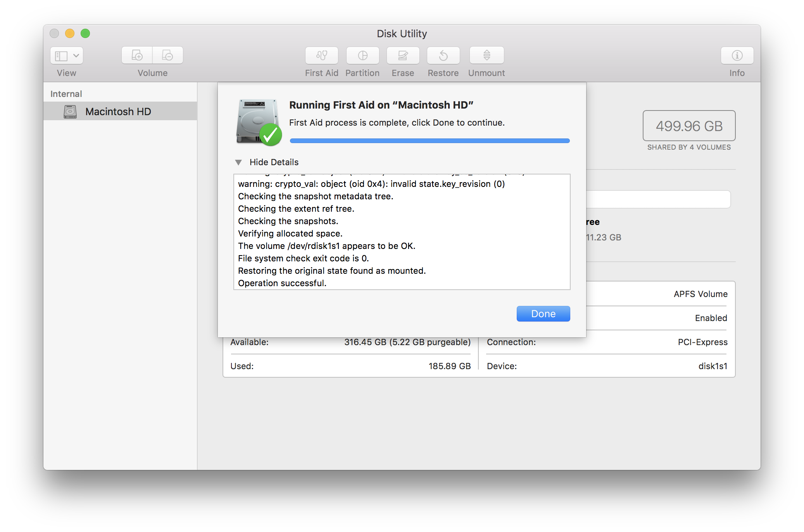The image size is (804, 532).
Task: Click the APFS Volume type value
Action: click(x=700, y=294)
